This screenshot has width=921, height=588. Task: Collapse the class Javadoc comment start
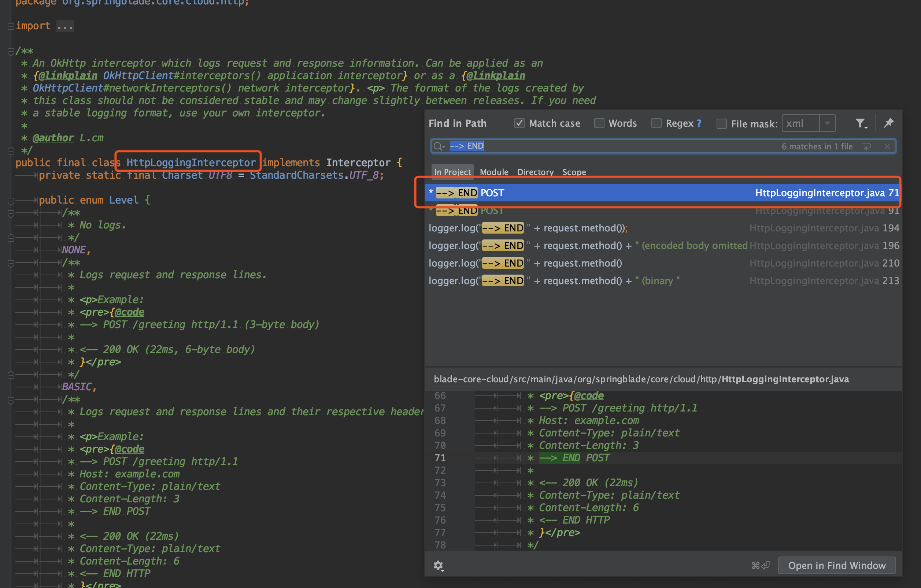[x=11, y=51]
